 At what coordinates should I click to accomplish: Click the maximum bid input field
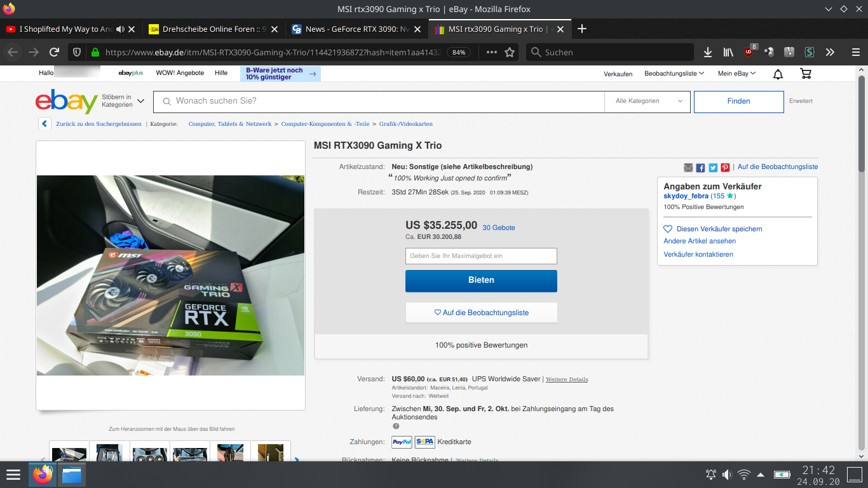[x=481, y=256]
